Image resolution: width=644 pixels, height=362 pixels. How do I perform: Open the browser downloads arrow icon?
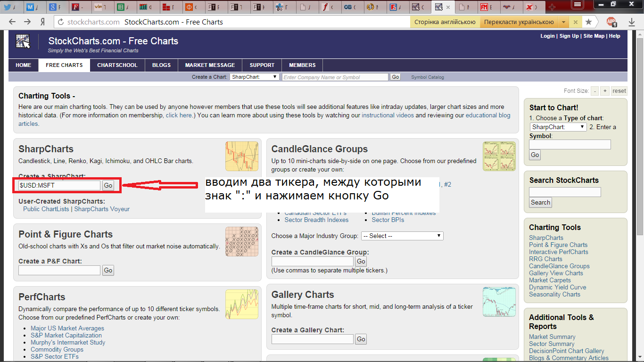click(632, 22)
